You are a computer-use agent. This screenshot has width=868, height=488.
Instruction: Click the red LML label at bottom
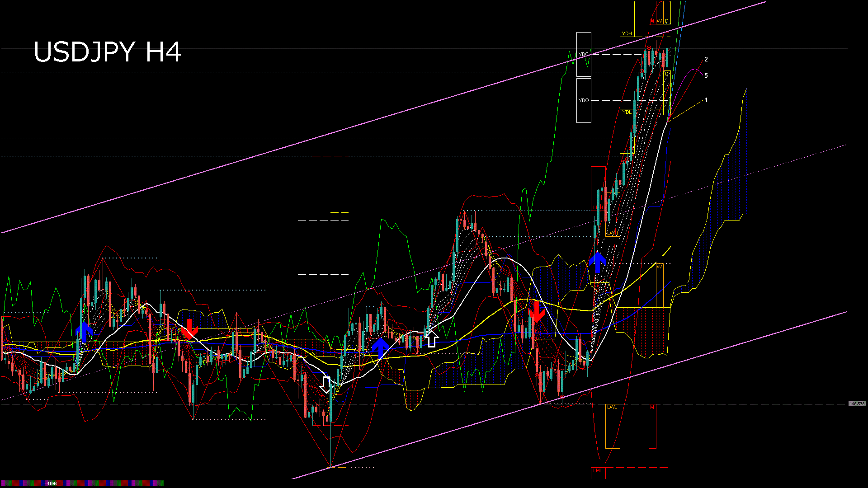tap(598, 470)
